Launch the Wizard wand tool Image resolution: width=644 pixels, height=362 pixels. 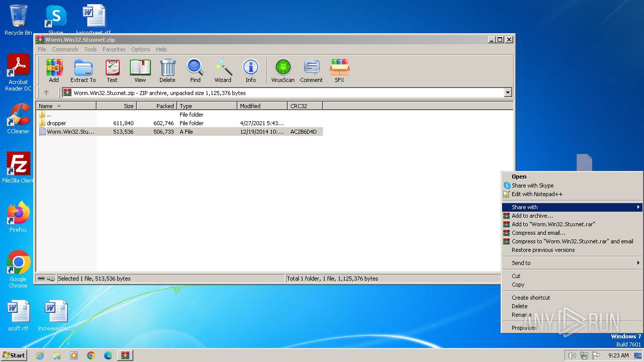pyautogui.click(x=223, y=70)
